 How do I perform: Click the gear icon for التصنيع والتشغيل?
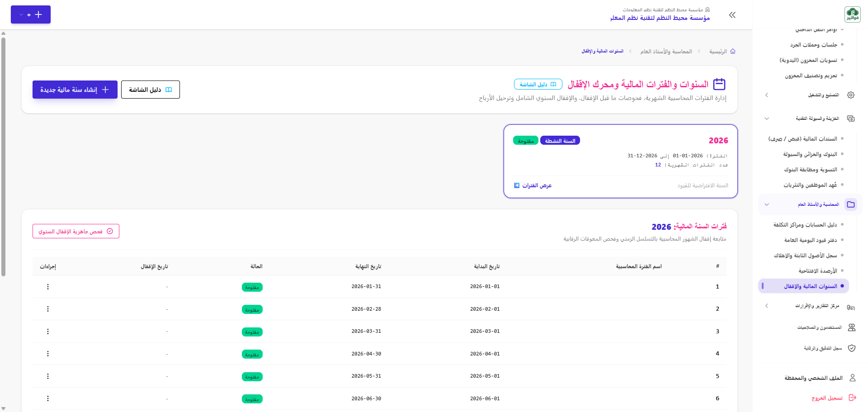[x=851, y=95]
